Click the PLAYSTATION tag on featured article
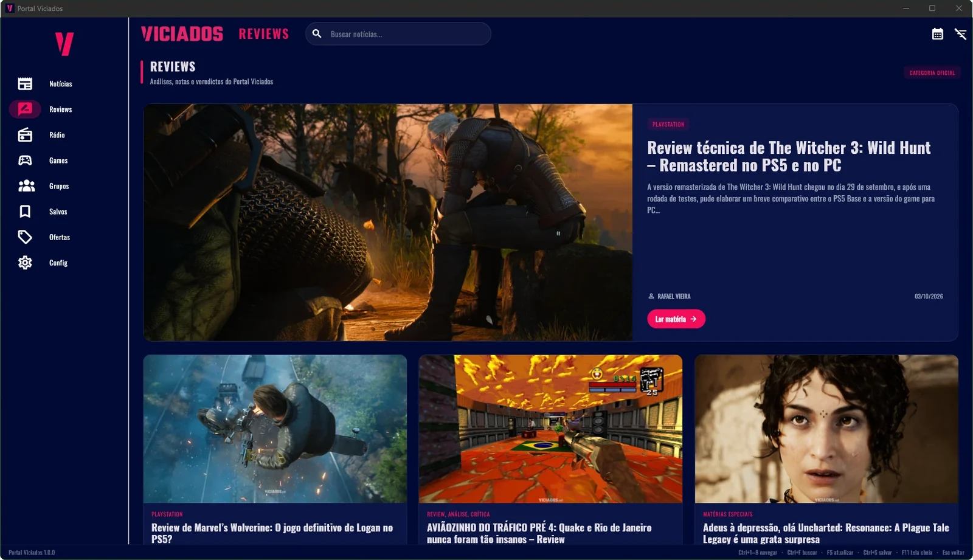Image resolution: width=973 pixels, height=560 pixels. pyautogui.click(x=668, y=125)
